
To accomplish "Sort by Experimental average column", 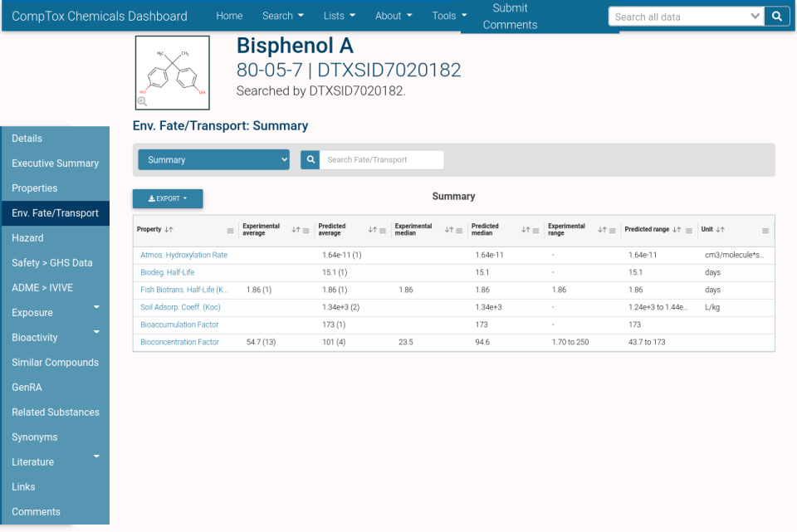I will pos(296,230).
